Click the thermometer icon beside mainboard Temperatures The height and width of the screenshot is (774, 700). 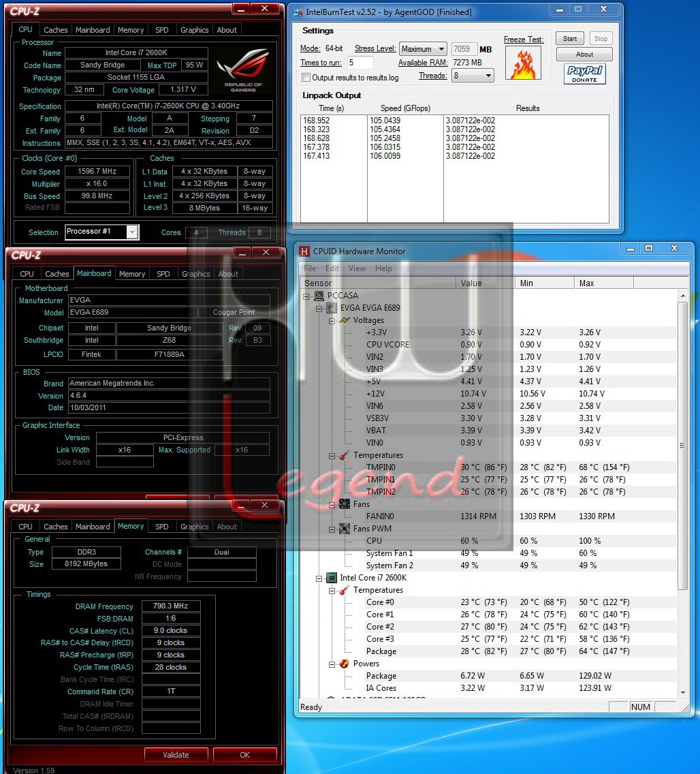tap(345, 455)
